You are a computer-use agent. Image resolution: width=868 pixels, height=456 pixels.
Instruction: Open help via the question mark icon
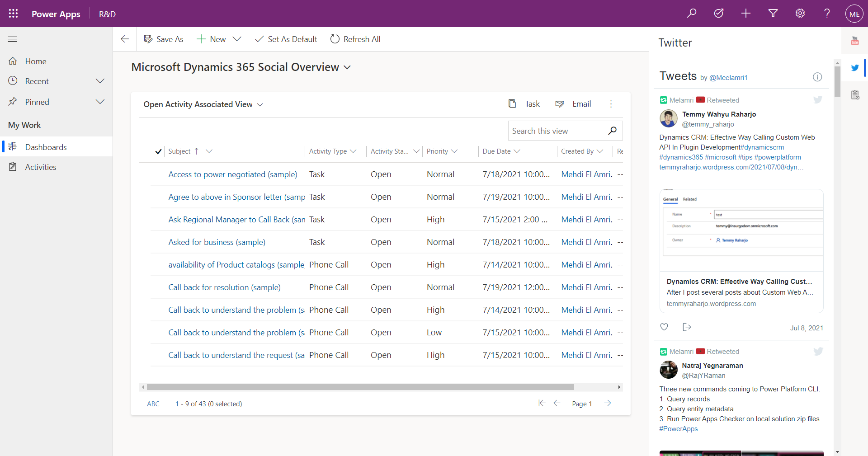(826, 13)
